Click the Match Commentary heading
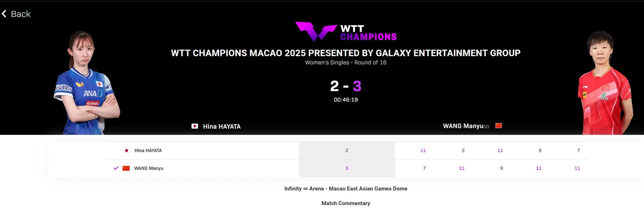 coord(346,203)
